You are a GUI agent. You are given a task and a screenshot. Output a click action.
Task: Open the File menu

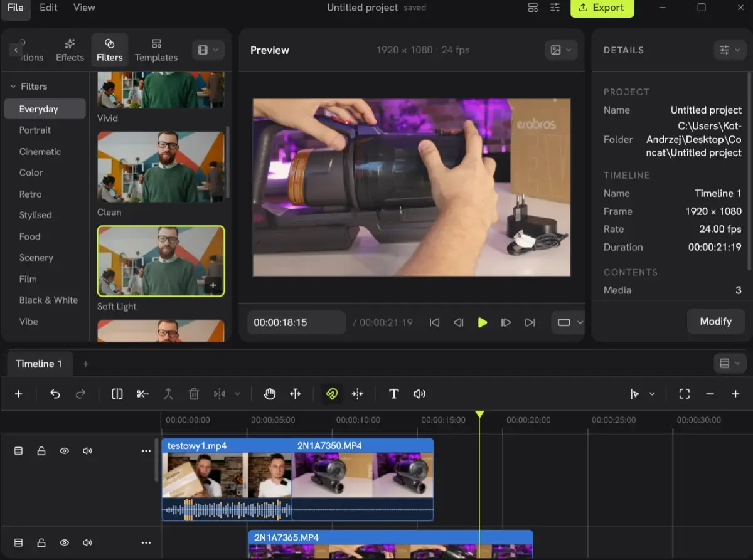(16, 8)
